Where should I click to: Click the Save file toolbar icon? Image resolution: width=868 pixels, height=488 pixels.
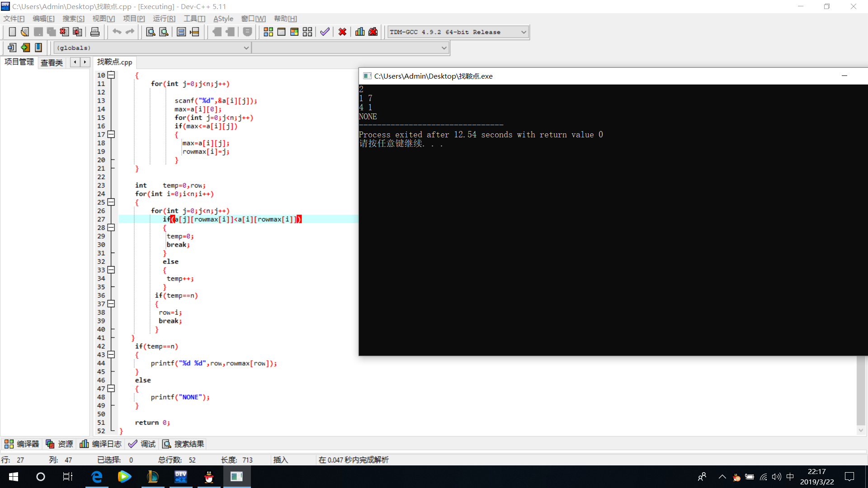point(38,32)
